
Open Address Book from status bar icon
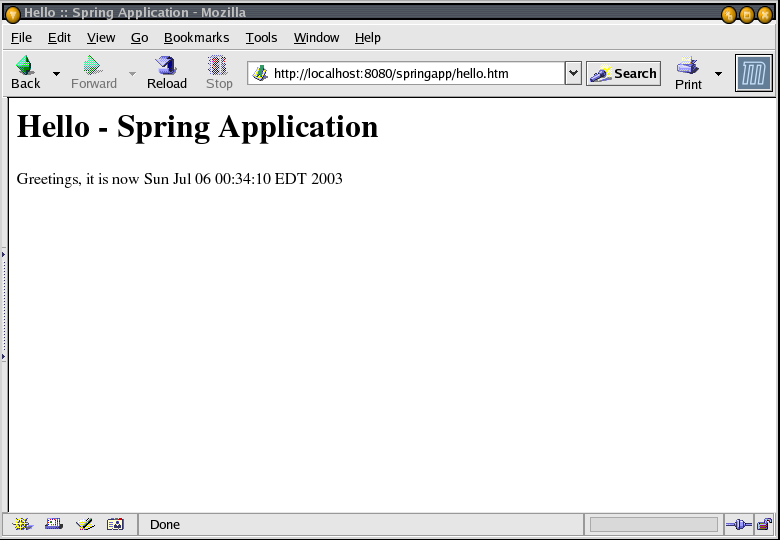click(x=115, y=524)
